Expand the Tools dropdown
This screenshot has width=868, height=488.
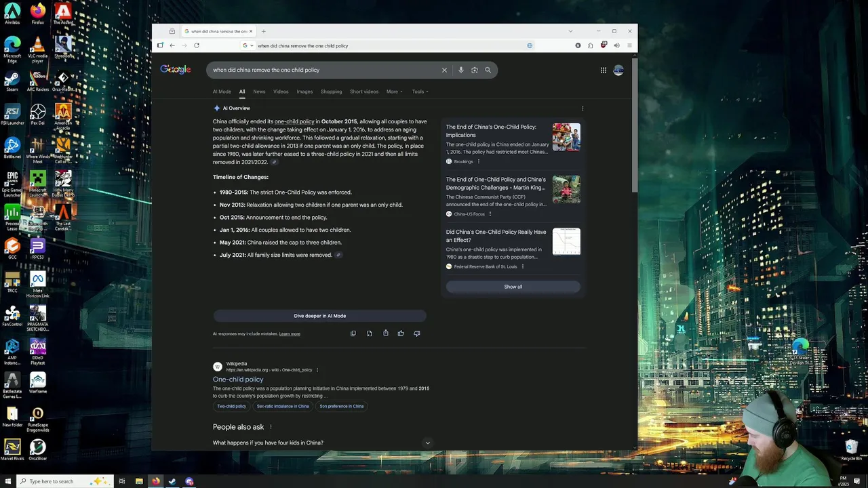pos(420,91)
